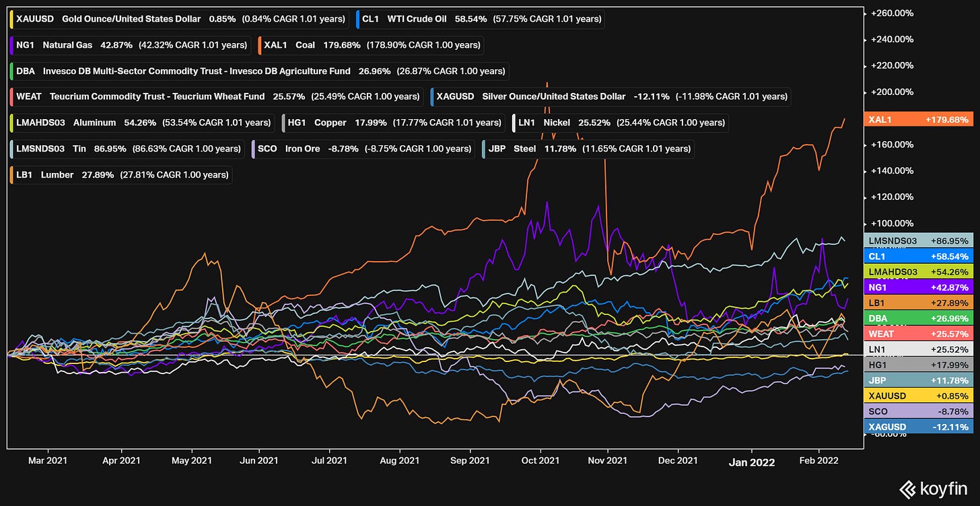Click the HG1 Copper legend entry
This screenshot has width=980, height=506.
[394, 122]
